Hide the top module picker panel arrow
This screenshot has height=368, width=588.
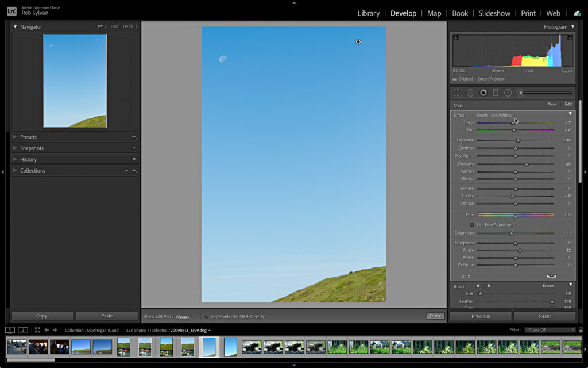click(294, 3)
